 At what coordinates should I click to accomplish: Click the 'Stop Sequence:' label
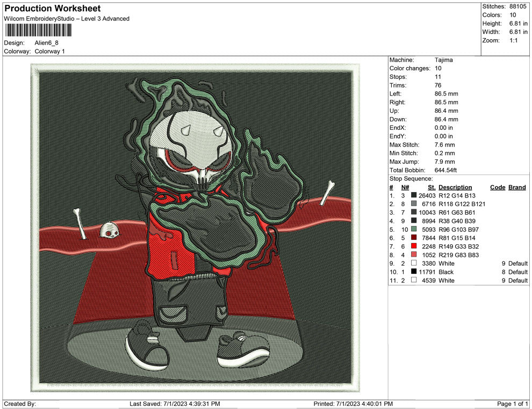coord(411,179)
